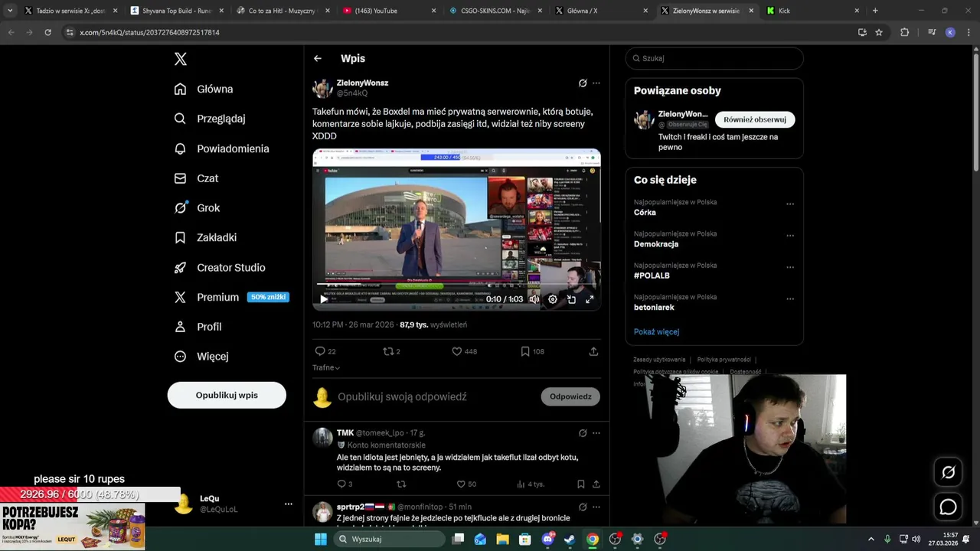Open Powiadomienia in the sidebar
The width and height of the screenshot is (980, 551).
pos(221,148)
